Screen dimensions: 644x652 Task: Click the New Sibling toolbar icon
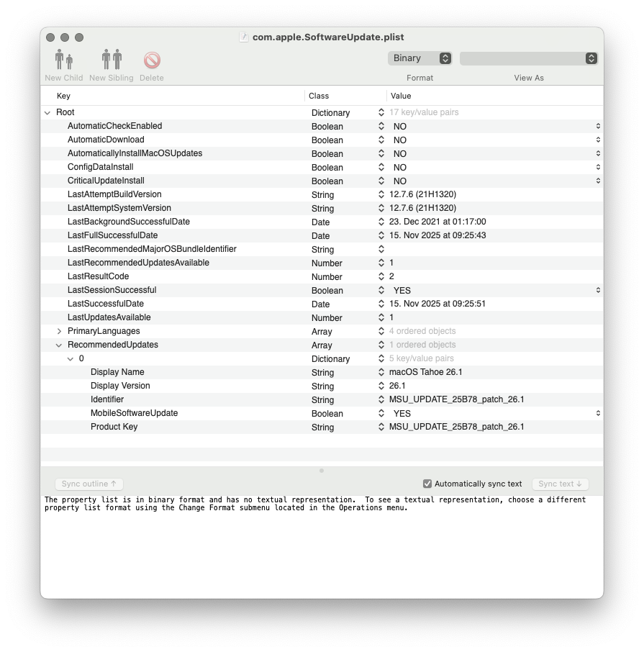(x=110, y=59)
